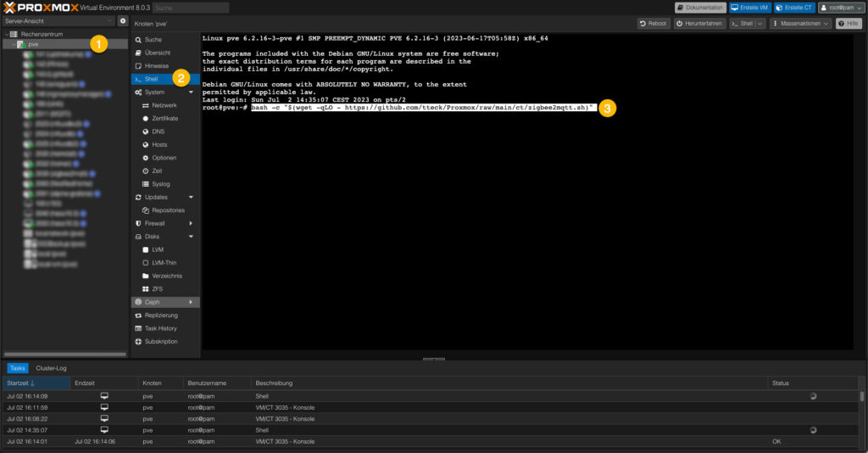This screenshot has height=453, width=868.
Task: Select task row Jul 02 14:35:07
Action: click(431, 430)
